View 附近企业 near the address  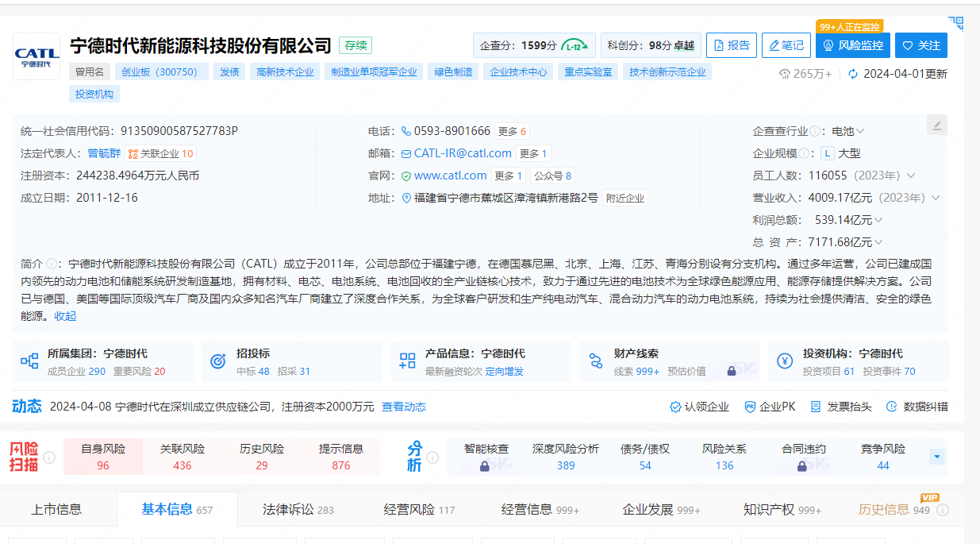click(625, 198)
